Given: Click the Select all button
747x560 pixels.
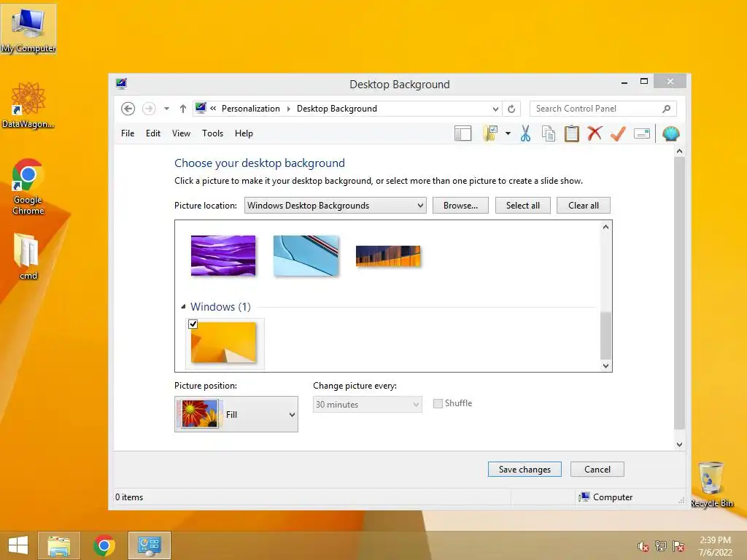Looking at the screenshot, I should 522,205.
